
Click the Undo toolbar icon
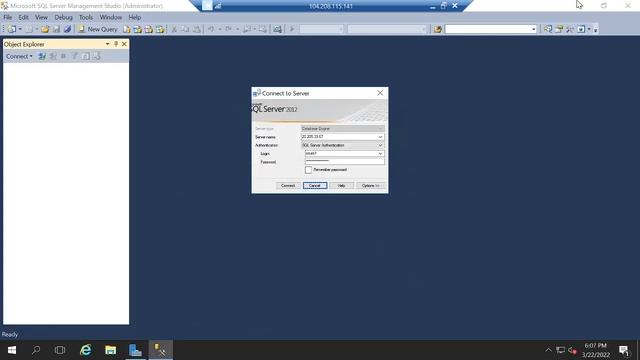click(x=211, y=29)
